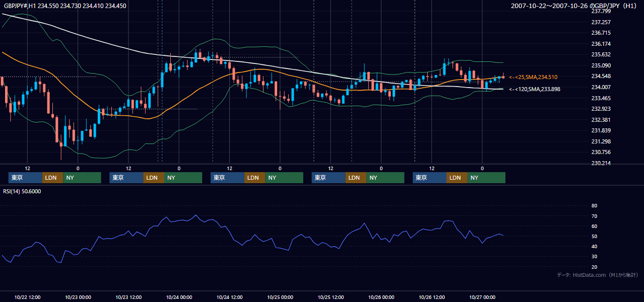Click RSI scale value 80

(594, 206)
